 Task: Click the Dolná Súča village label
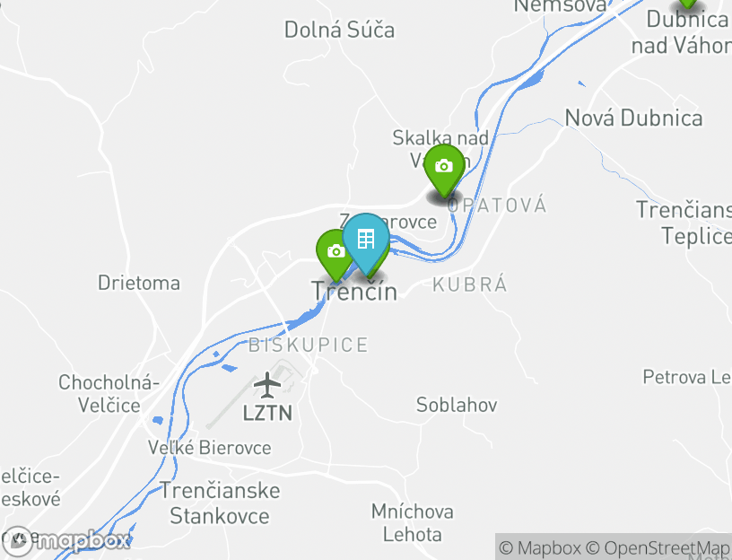339,30
